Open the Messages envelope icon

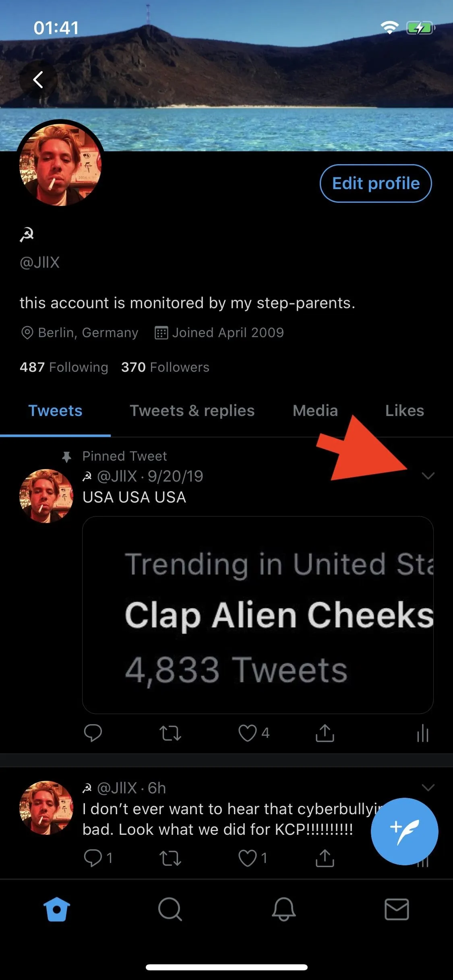(397, 909)
